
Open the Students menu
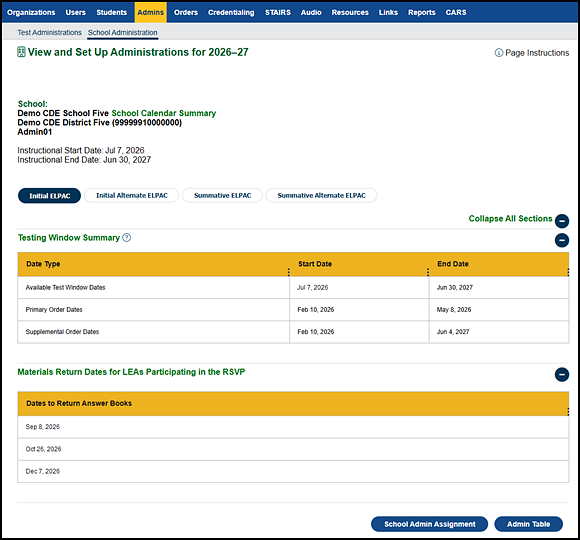112,13
